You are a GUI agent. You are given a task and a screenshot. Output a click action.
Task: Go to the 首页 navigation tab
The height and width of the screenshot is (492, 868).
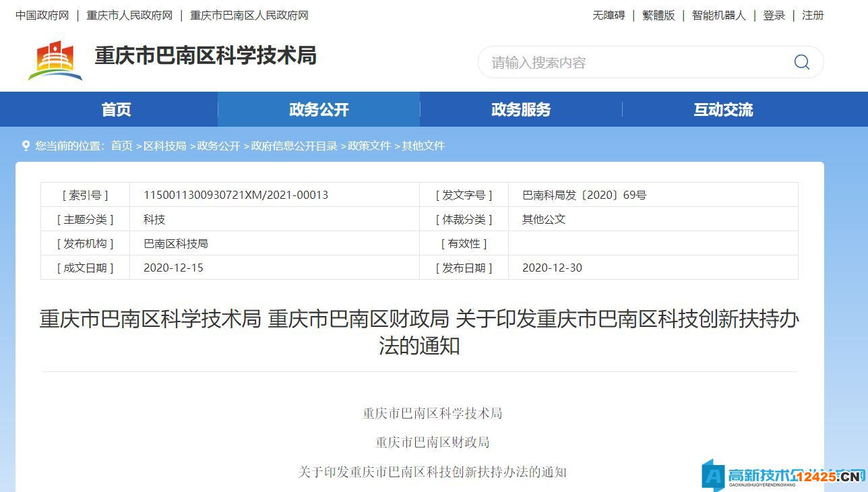[115, 109]
